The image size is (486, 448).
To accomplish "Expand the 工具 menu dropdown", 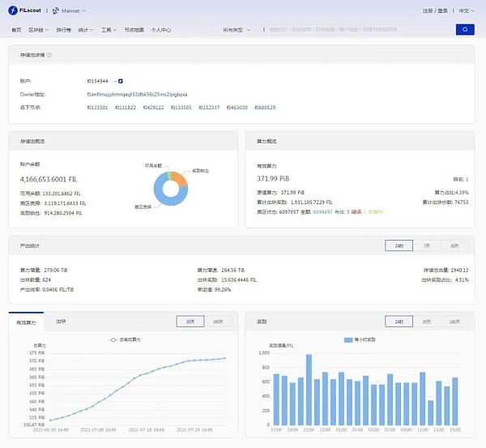I will [109, 30].
